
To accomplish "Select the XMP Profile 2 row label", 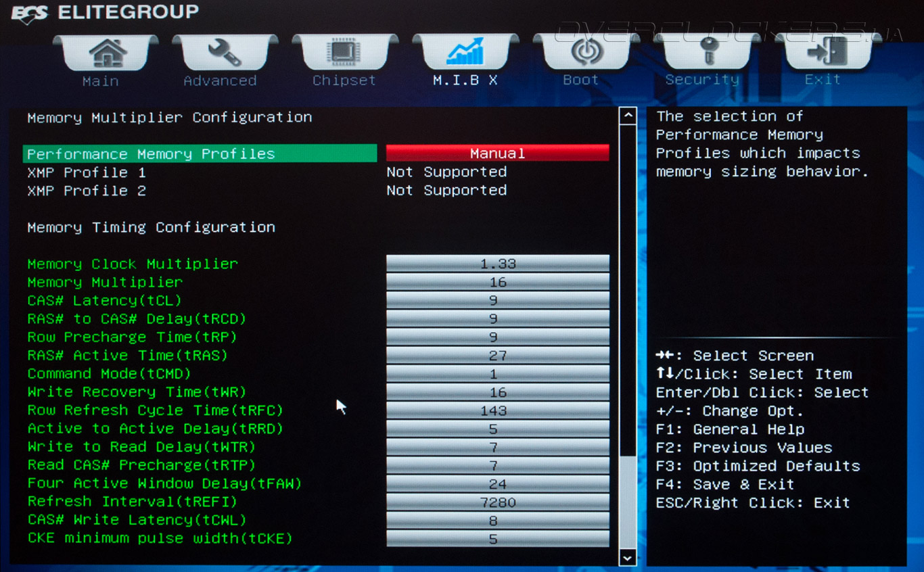I will pos(87,191).
